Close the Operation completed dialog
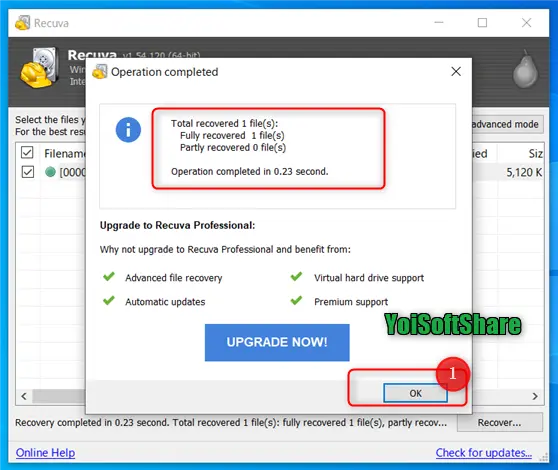 [456, 72]
